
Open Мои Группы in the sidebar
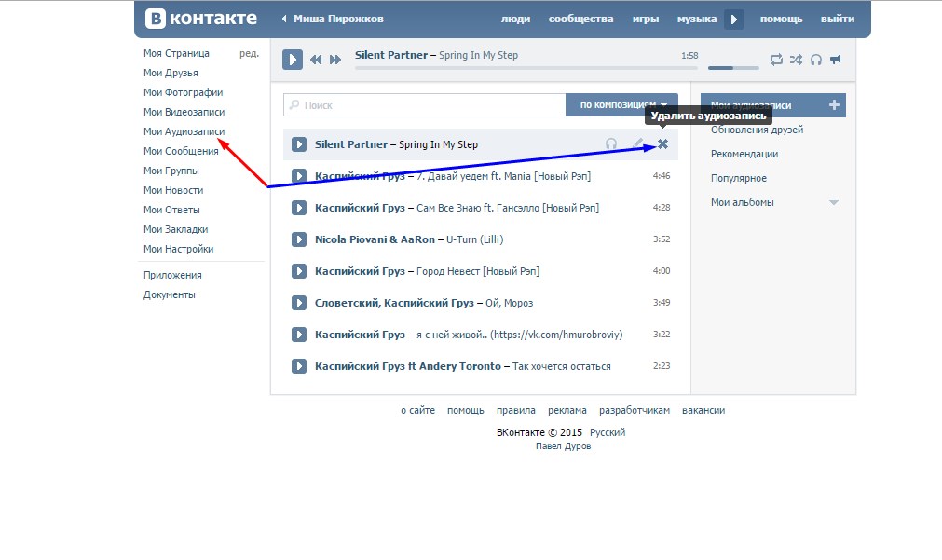(x=171, y=171)
